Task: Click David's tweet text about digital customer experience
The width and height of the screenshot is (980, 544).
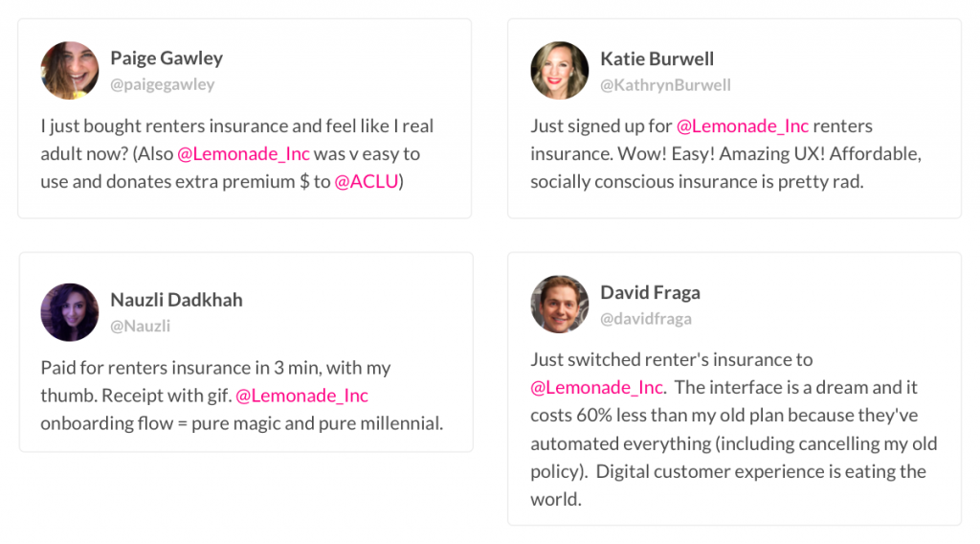Action: 727,471
